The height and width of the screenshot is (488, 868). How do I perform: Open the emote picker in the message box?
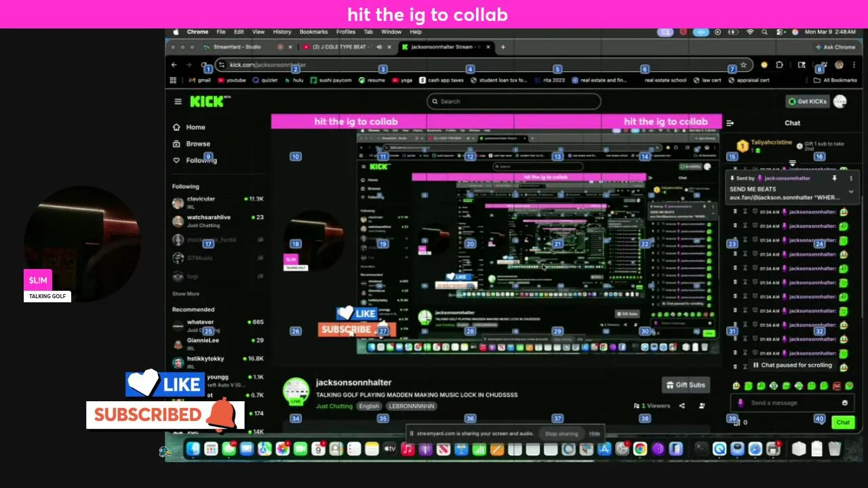click(844, 403)
